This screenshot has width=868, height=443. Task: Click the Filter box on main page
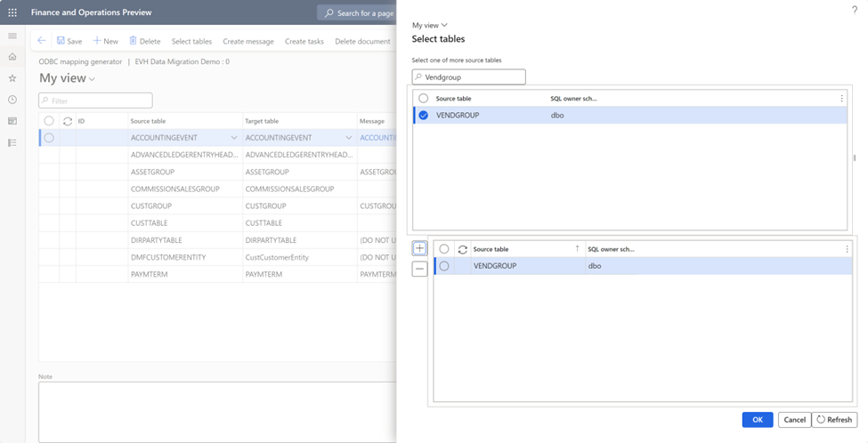pos(95,101)
